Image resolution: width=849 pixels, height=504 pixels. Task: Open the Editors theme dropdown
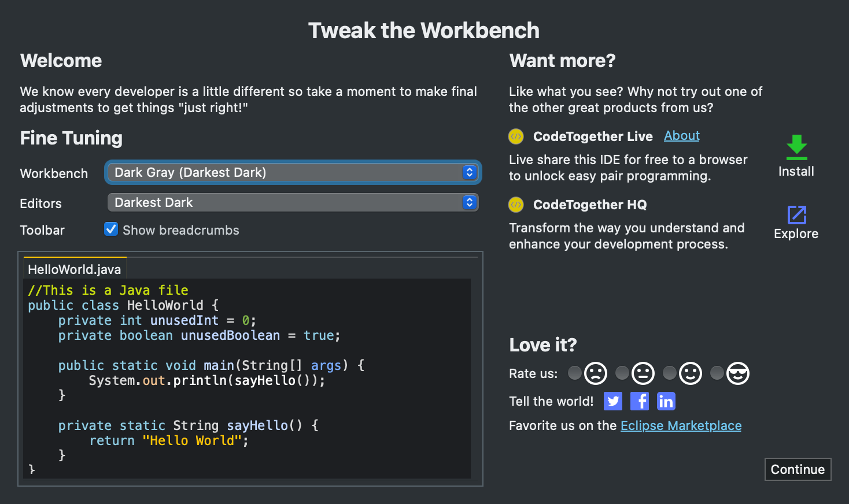[293, 202]
